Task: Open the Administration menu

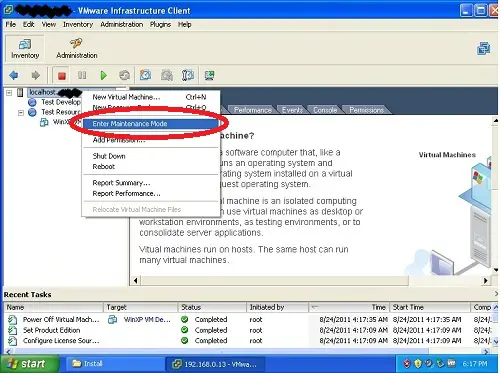Action: click(121, 24)
